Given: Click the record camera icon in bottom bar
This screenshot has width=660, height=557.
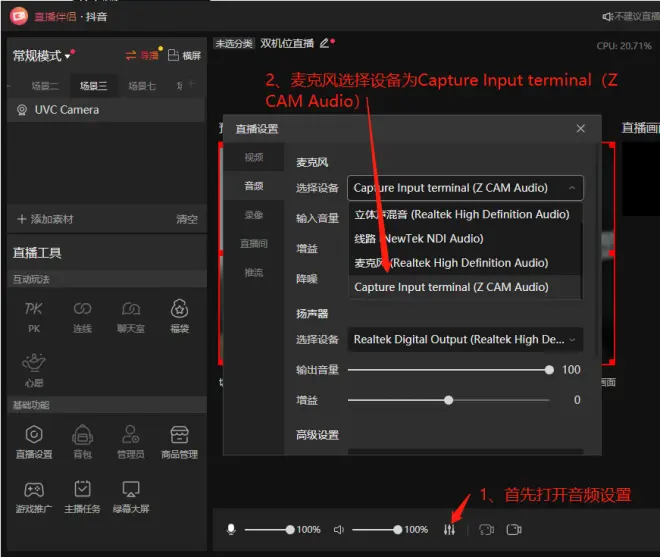Looking at the screenshot, I should (514, 529).
